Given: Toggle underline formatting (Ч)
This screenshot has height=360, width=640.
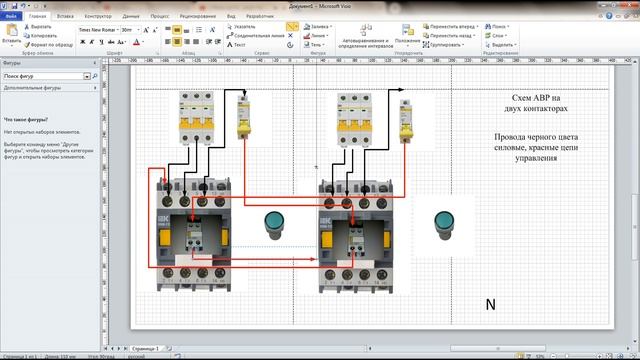Looking at the screenshot, I should pos(101,42).
